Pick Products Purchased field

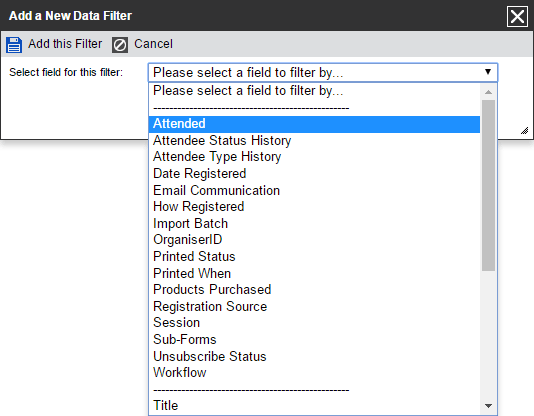click(314, 289)
